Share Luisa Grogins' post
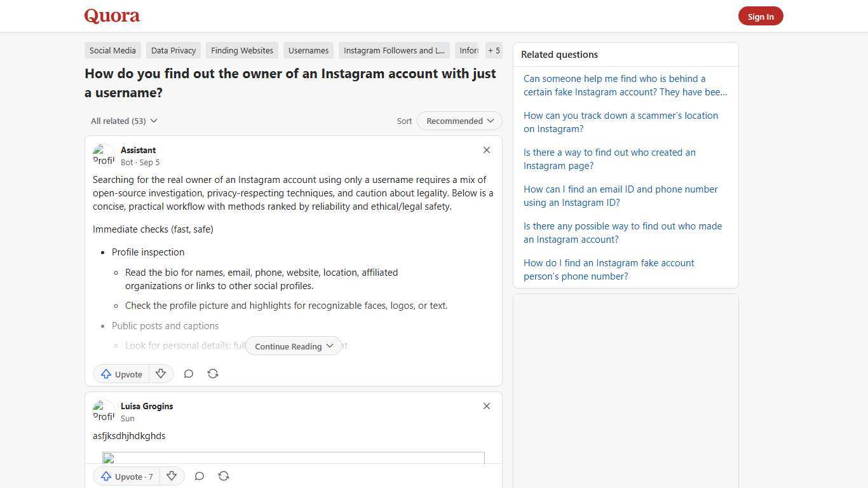The height and width of the screenshot is (488, 868). [x=224, y=476]
